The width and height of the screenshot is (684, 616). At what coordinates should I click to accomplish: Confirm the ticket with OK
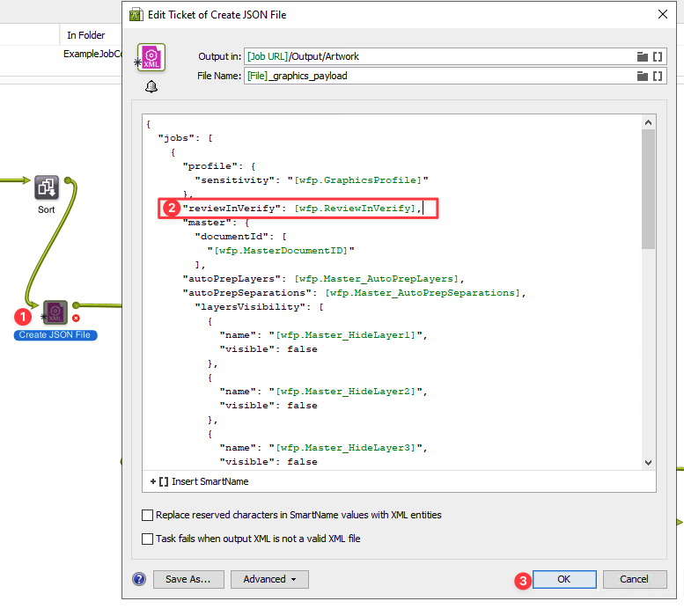point(563,579)
